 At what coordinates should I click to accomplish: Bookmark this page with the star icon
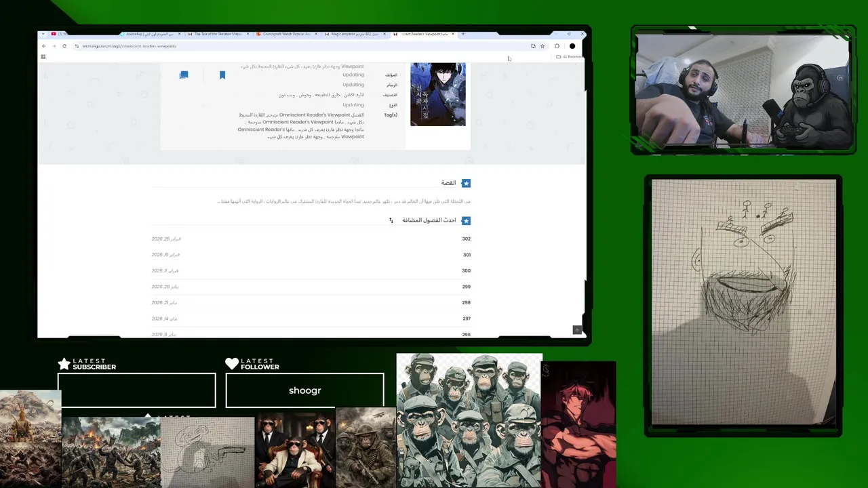pyautogui.click(x=542, y=46)
